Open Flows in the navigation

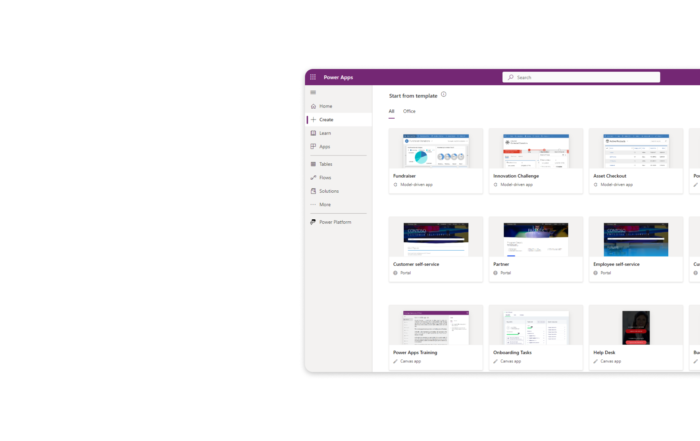pos(339,178)
